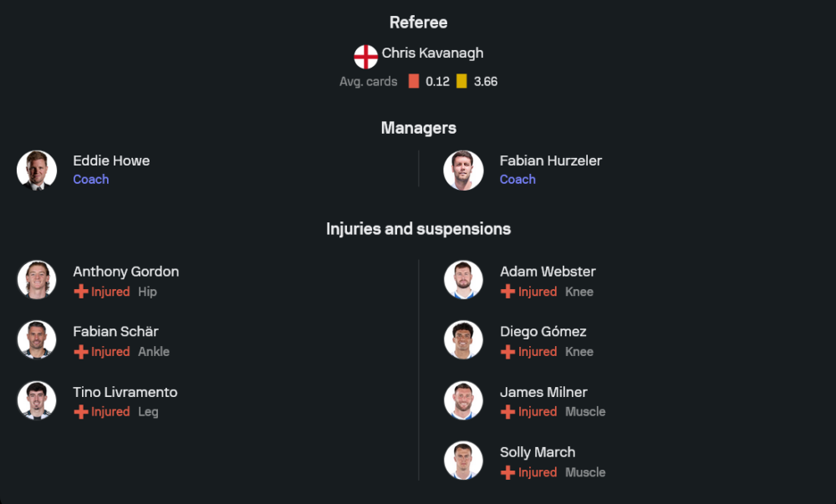The height and width of the screenshot is (504, 836).
Task: Click the Coach label under Eddie Howe
Action: (91, 180)
